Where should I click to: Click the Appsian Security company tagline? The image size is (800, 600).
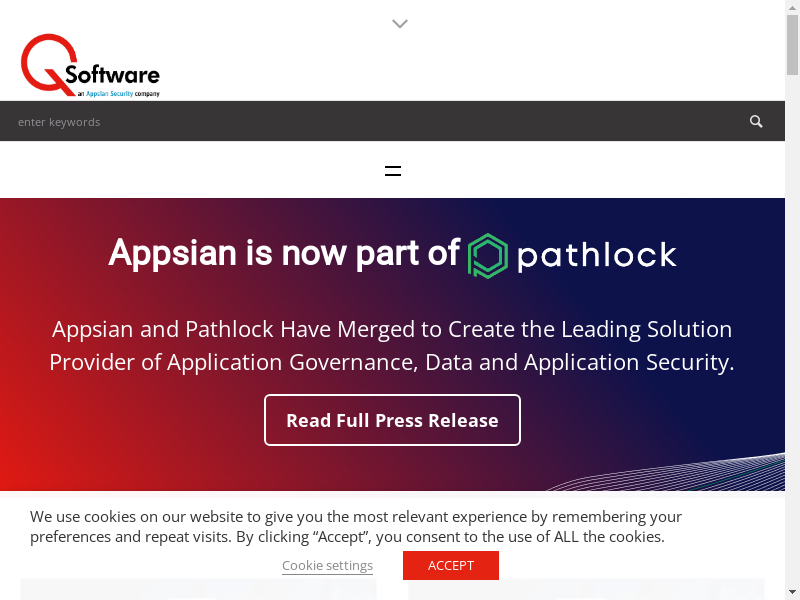point(118,94)
